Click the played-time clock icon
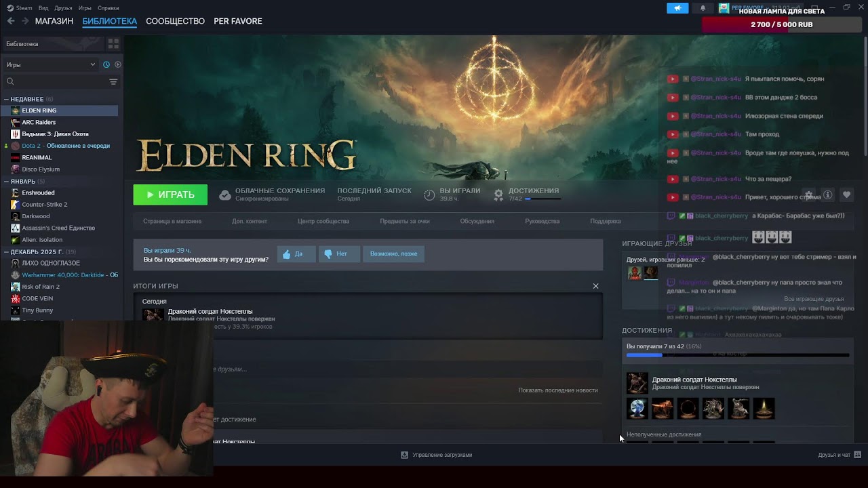The height and width of the screenshot is (488, 868). click(429, 195)
